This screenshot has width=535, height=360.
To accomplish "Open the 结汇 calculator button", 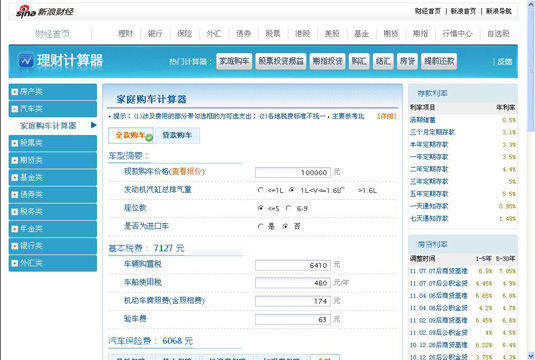I will point(383,61).
